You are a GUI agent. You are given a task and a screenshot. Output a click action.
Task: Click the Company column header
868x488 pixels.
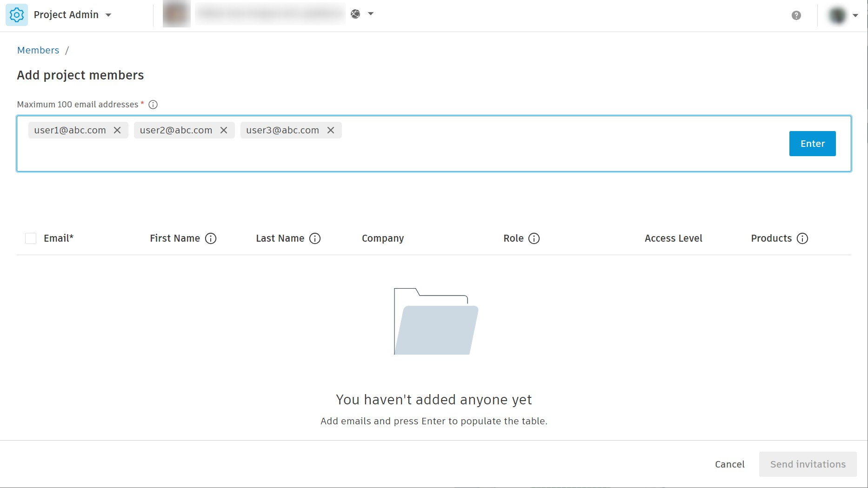[383, 238]
